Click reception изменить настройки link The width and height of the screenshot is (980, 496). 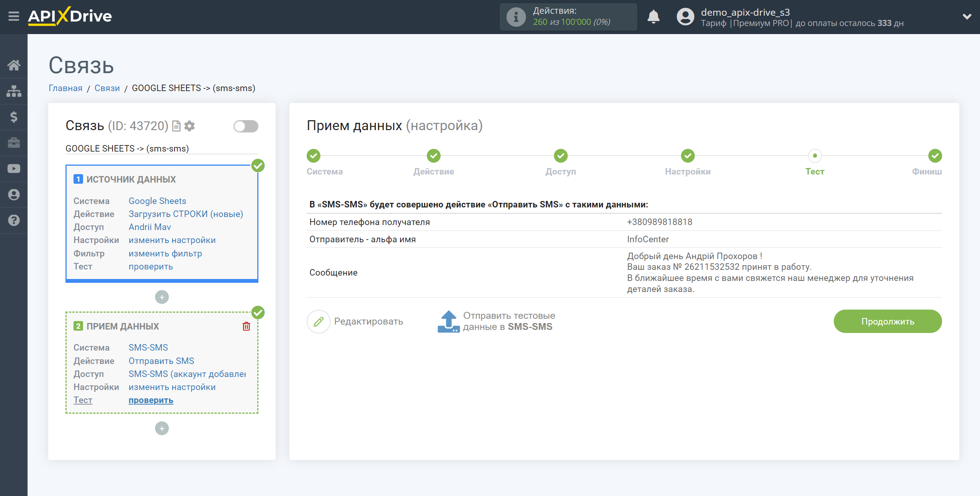[172, 387]
